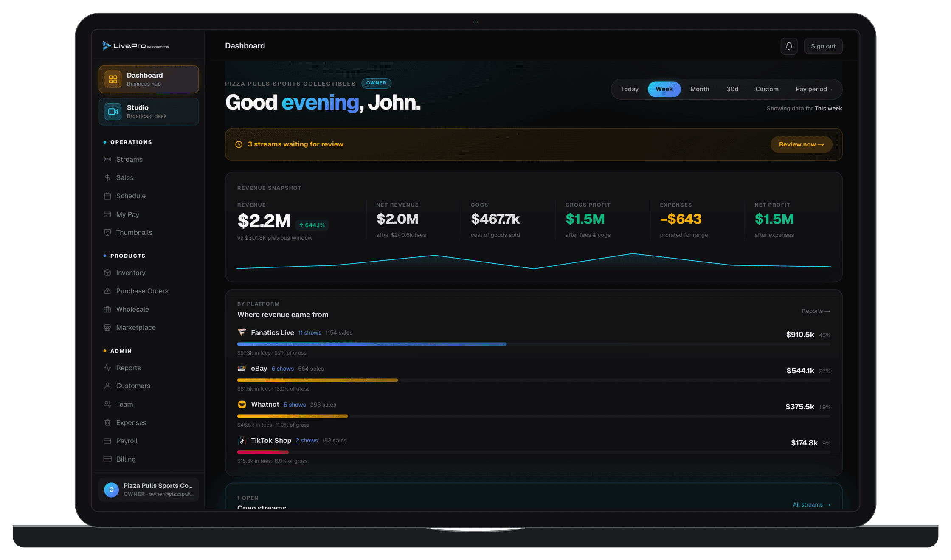Open the All streams link
This screenshot has height=560, width=951.
coord(811,504)
